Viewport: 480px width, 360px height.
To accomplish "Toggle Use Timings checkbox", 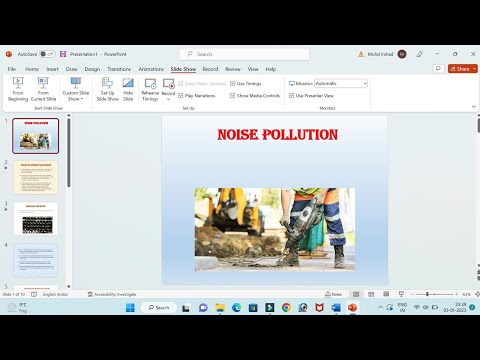I will (x=233, y=84).
